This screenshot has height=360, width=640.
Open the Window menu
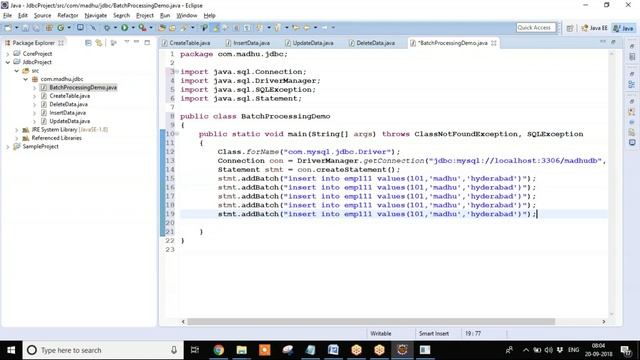(x=187, y=16)
